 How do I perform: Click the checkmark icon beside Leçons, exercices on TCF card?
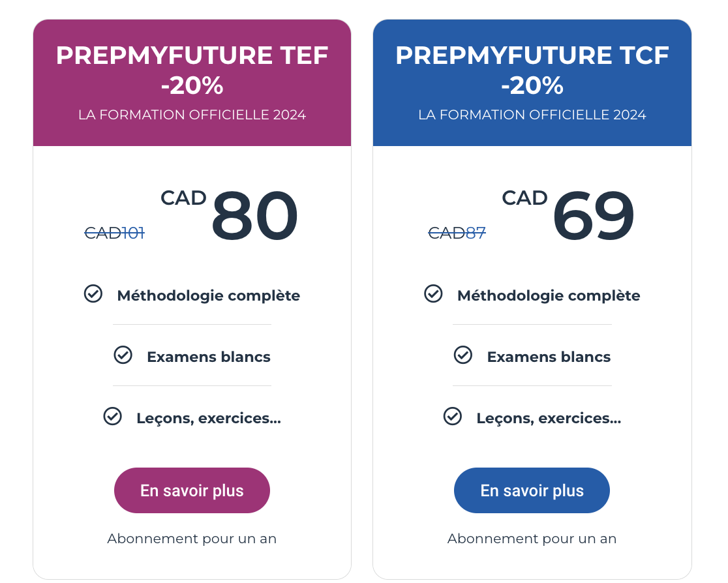click(x=453, y=416)
